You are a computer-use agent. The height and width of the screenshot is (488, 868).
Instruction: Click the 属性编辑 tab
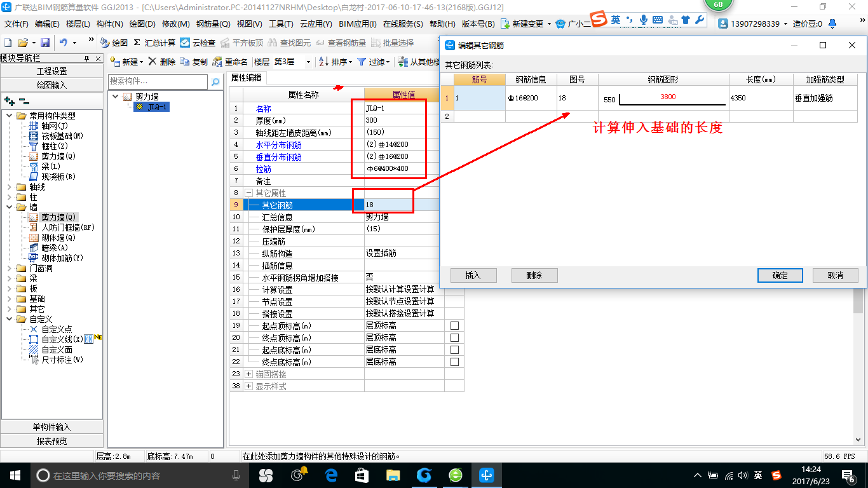tap(246, 78)
